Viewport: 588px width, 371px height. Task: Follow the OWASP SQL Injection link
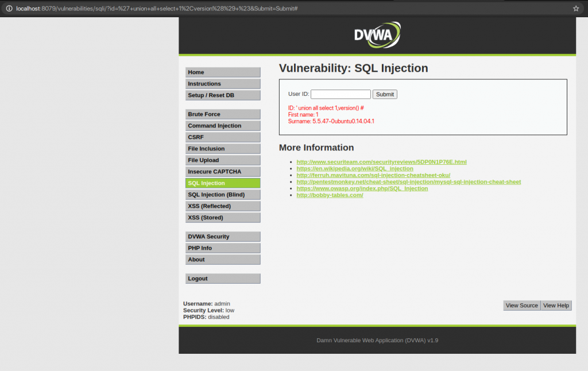tap(362, 188)
